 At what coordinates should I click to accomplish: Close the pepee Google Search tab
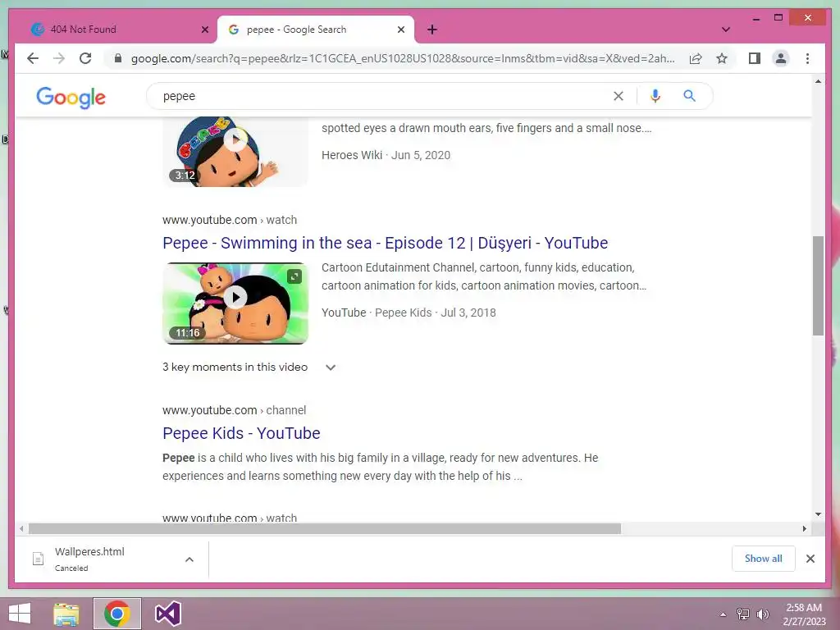[x=400, y=30]
